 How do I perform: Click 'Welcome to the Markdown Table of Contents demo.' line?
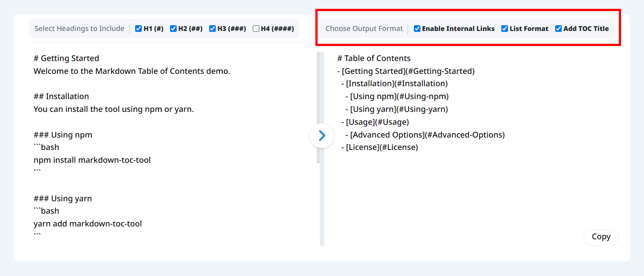[x=132, y=71]
